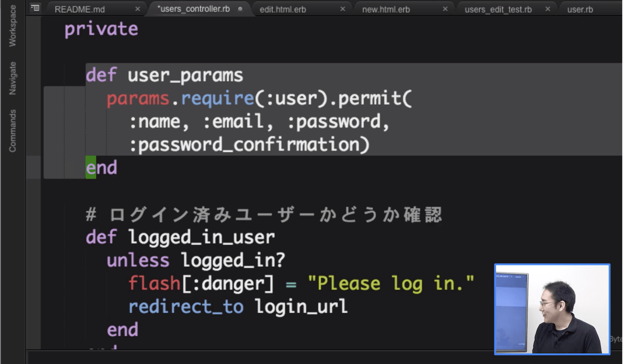
Task: Switch to users_edit_test.rb tab
Action: 498,9
